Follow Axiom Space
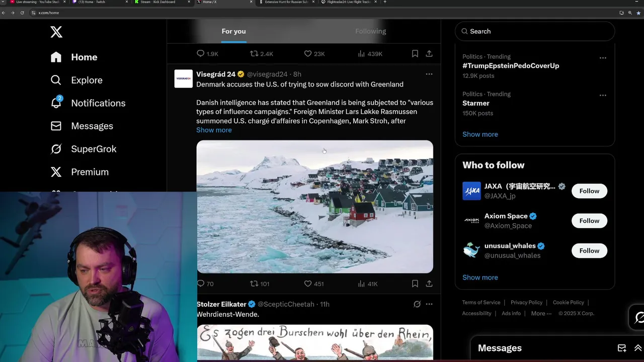Image resolution: width=644 pixels, height=362 pixels. pyautogui.click(x=589, y=221)
